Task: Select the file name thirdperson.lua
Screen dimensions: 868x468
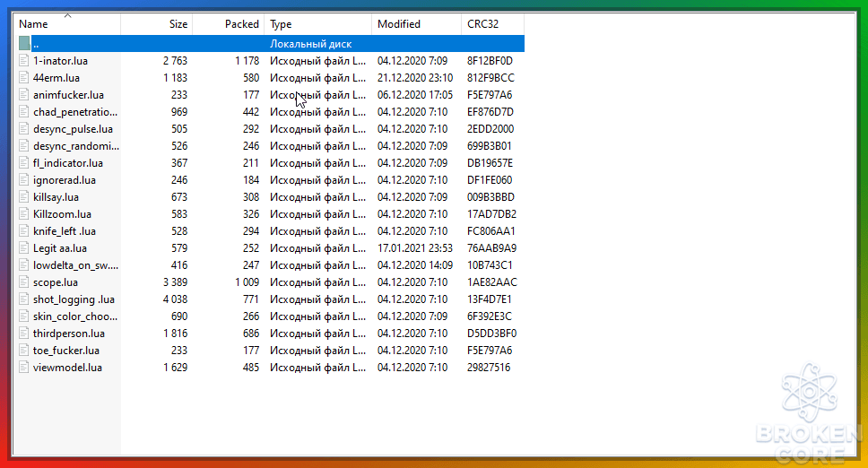Action: click(69, 334)
